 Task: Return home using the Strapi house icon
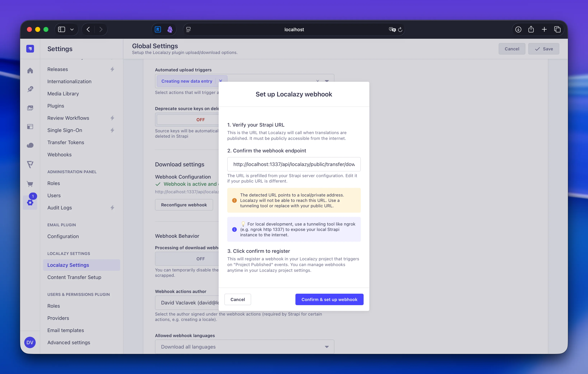click(x=30, y=70)
